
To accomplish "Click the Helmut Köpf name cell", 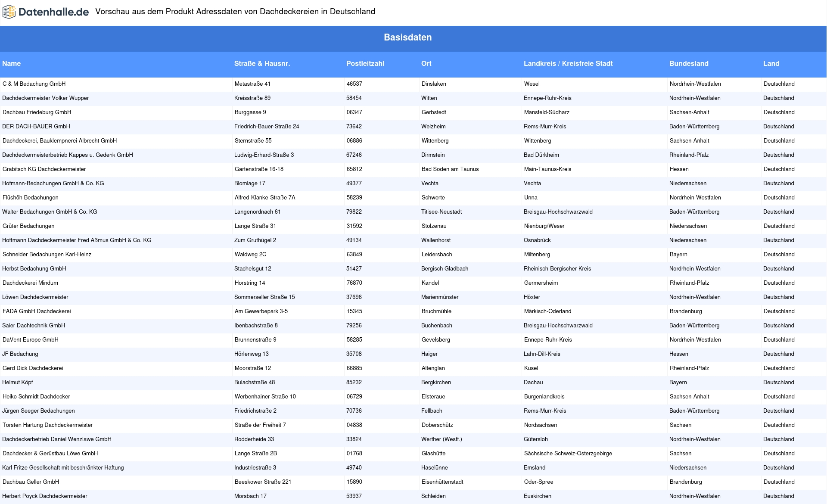I will [18, 383].
